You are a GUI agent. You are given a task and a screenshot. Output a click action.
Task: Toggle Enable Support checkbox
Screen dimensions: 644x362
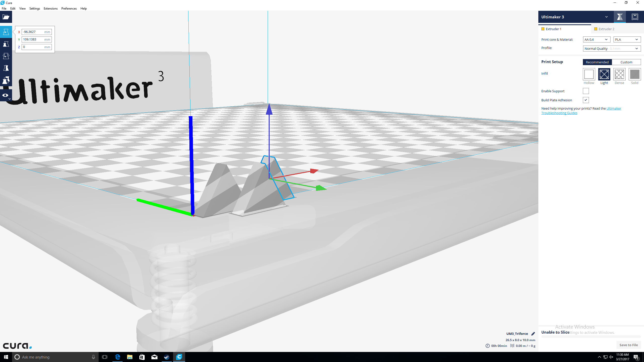pyautogui.click(x=586, y=91)
